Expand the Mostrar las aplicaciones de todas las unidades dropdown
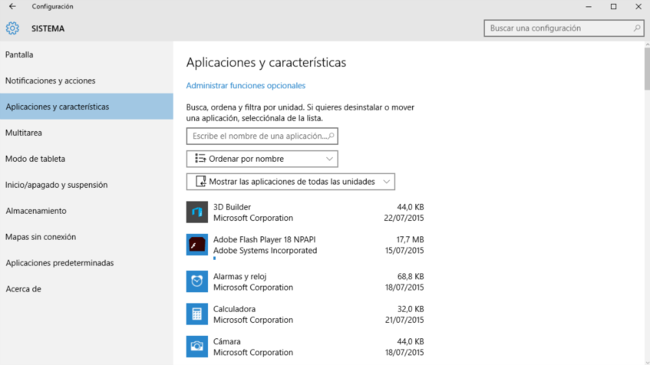This screenshot has height=365, width=650. [290, 182]
